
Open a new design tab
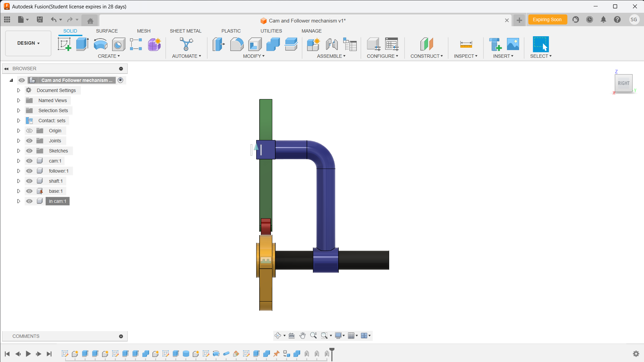[x=519, y=20]
